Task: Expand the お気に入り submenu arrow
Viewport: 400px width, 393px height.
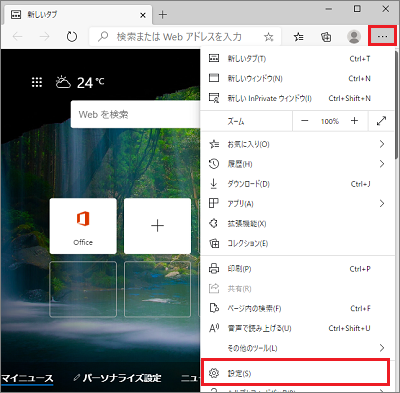Action: [x=382, y=144]
